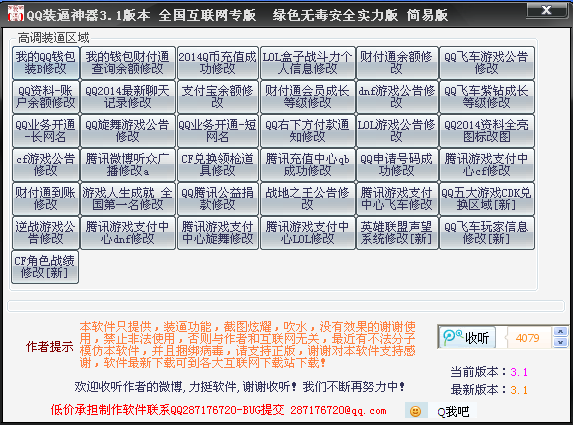Screen dimensions: 573x425
Task: Open QQ申请号码成功修改
Action: [396, 165]
